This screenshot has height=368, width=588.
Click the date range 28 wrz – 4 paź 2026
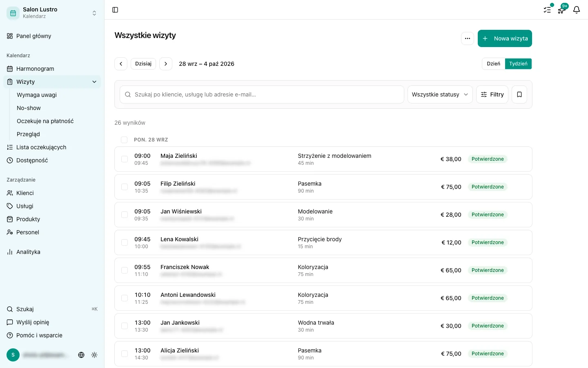(x=207, y=64)
